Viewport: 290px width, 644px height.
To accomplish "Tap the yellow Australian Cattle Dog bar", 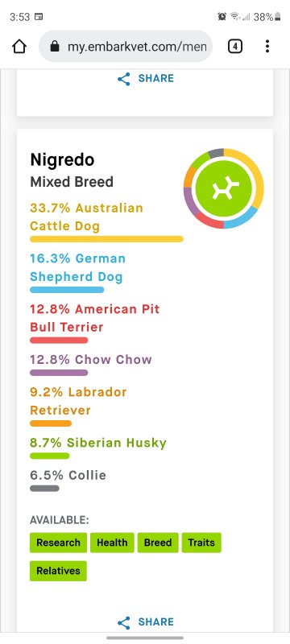I will coord(106,239).
